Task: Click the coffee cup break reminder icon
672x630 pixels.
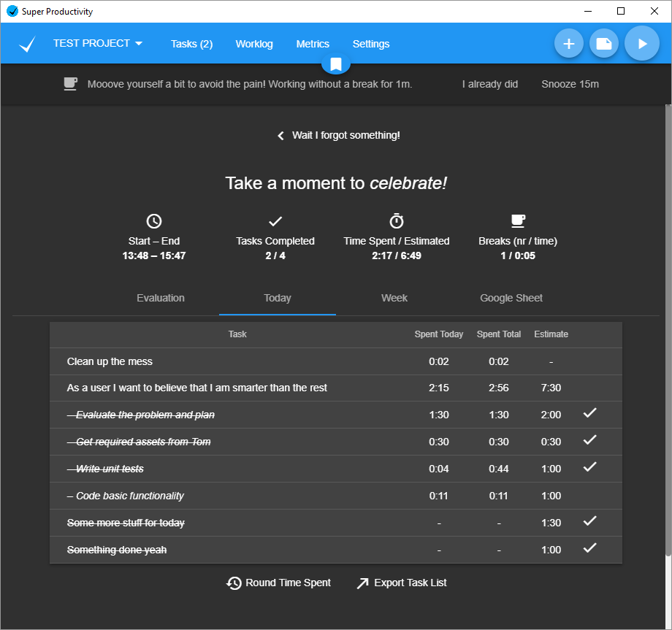Action: coord(70,84)
